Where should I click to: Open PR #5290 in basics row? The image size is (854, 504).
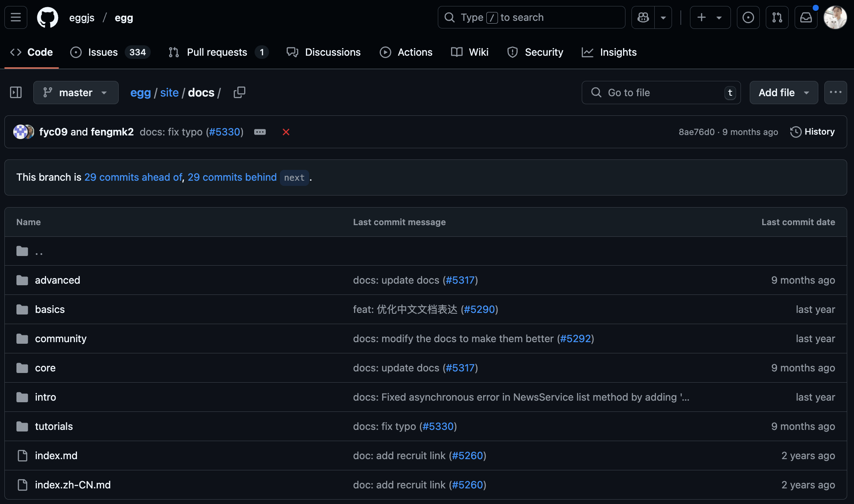(x=480, y=309)
